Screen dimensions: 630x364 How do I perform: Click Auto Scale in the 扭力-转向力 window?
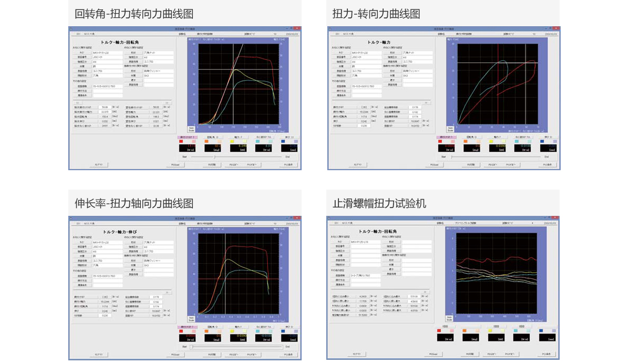[x=450, y=129]
